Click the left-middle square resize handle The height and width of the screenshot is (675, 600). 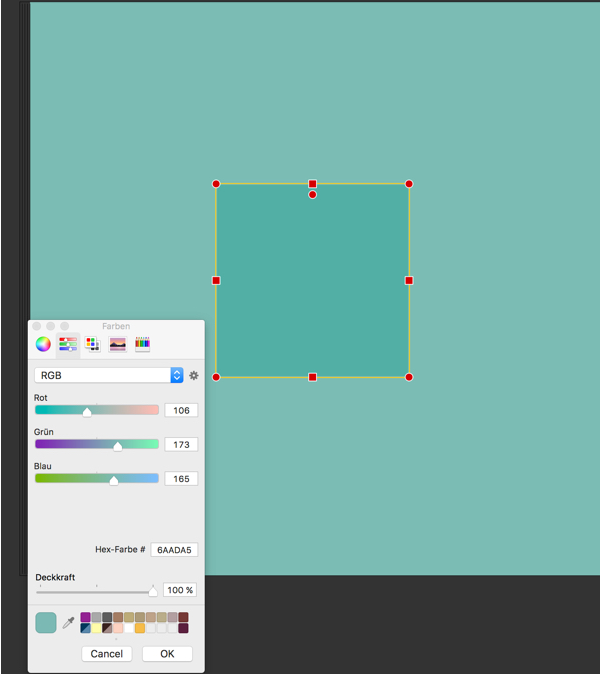pyautogui.click(x=216, y=281)
